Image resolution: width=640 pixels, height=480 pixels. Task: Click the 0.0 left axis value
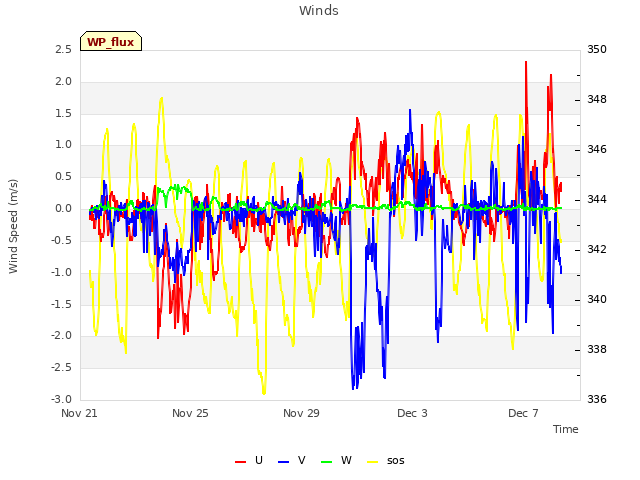(x=63, y=209)
